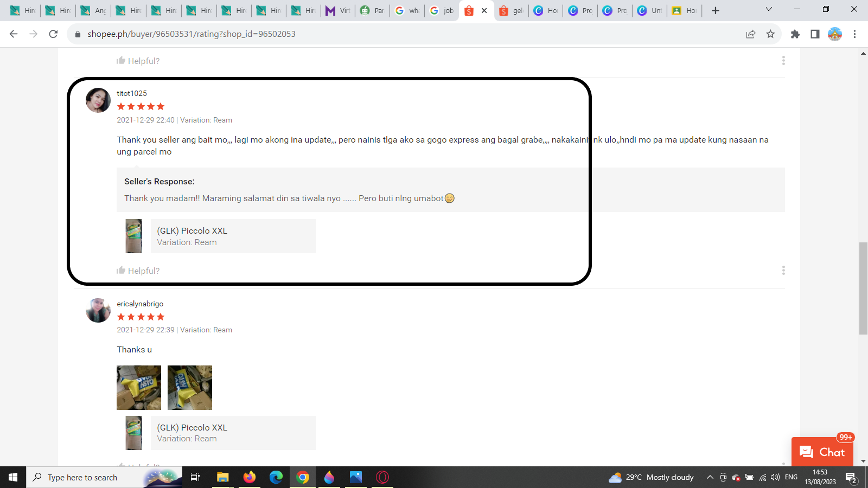Switch to the 'Ang' tab

point(93,10)
